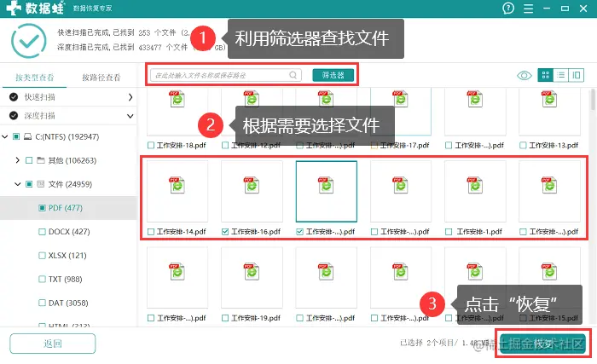Select the DAT (3058) tree row
597x364 pixels.
[68, 303]
